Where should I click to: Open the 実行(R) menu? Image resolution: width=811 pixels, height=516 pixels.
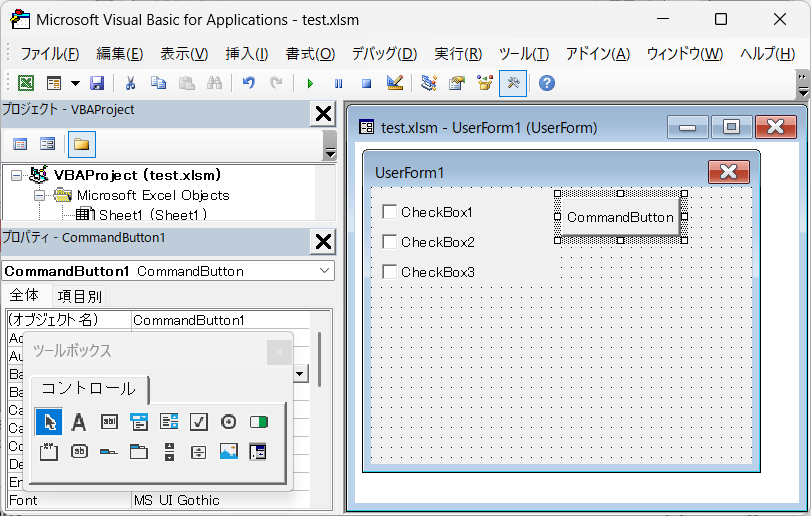coord(458,53)
